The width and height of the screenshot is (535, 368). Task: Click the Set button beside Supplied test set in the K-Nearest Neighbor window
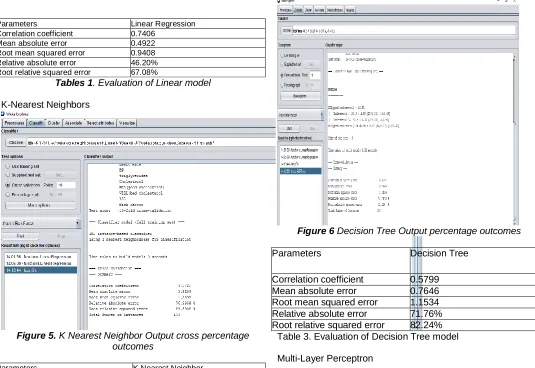pyautogui.click(x=60, y=175)
